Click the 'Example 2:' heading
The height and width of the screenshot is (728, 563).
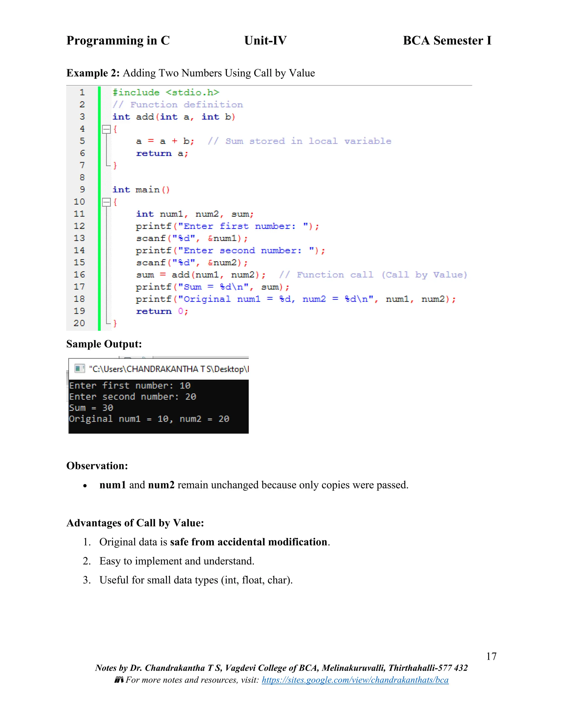[x=93, y=73]
